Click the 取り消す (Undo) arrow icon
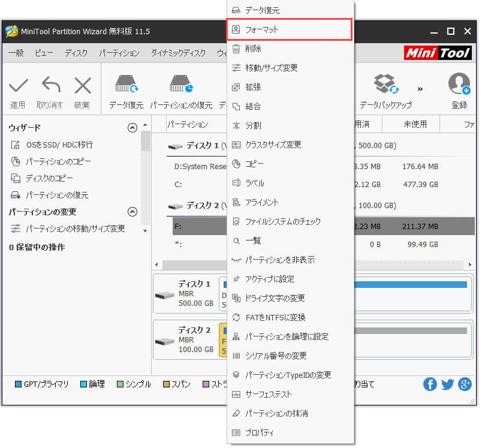This screenshot has height=448, width=491. (50, 86)
